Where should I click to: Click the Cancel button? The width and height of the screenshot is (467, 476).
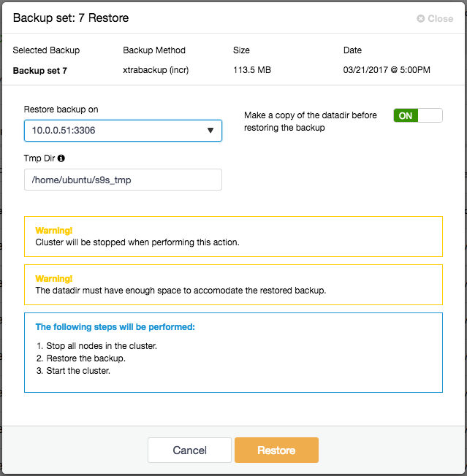[x=189, y=450]
